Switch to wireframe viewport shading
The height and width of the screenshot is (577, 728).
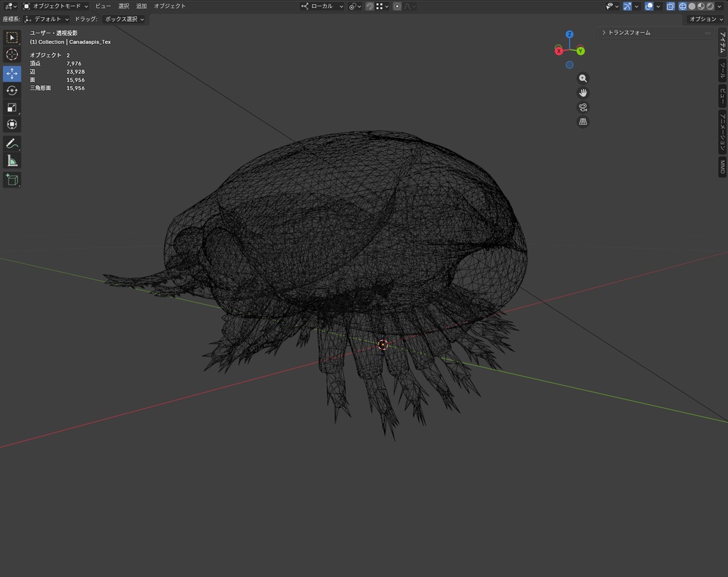point(682,6)
